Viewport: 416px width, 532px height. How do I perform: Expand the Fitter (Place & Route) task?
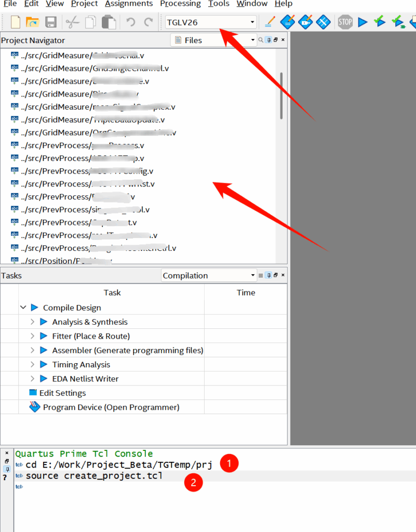click(32, 336)
